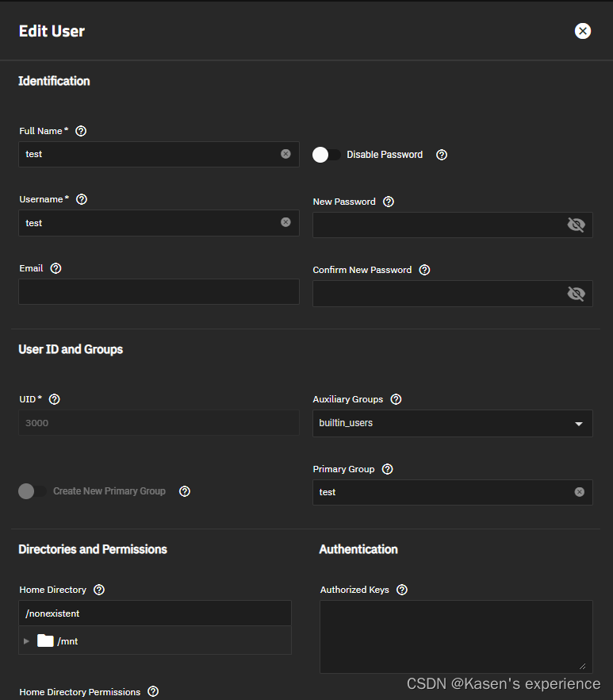Click help icon beside Disable Password
The height and width of the screenshot is (700, 613).
click(x=442, y=155)
